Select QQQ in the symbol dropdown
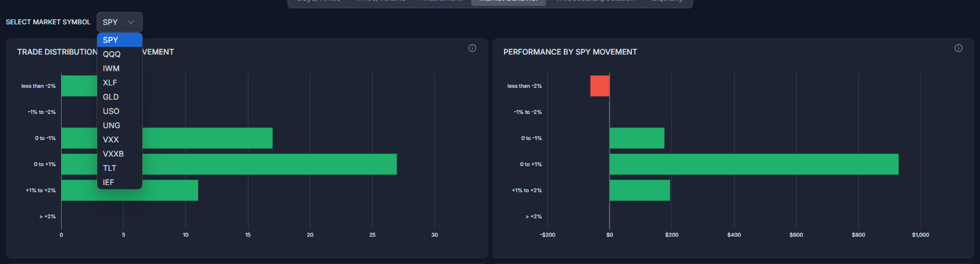This screenshot has width=980, height=264. tap(119, 54)
